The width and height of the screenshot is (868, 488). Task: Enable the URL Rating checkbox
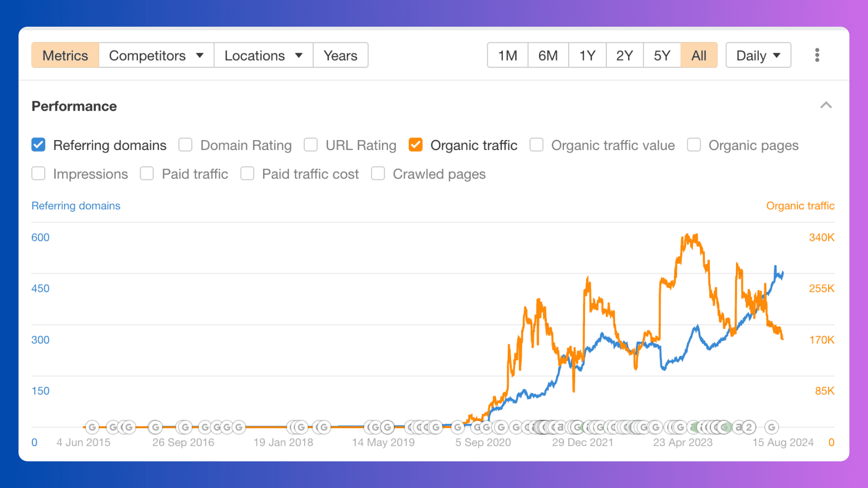pos(311,145)
